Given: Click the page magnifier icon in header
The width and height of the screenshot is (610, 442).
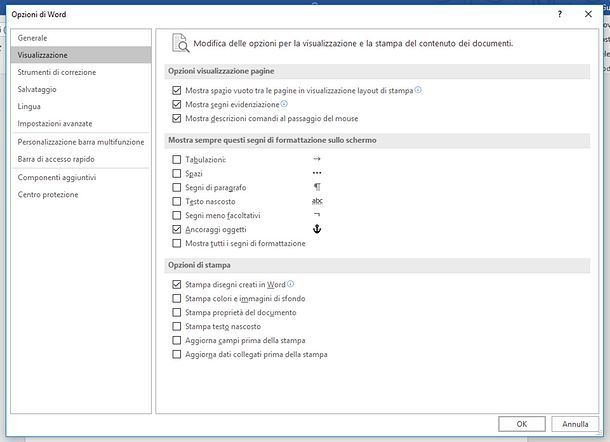Looking at the screenshot, I should 181,43.
